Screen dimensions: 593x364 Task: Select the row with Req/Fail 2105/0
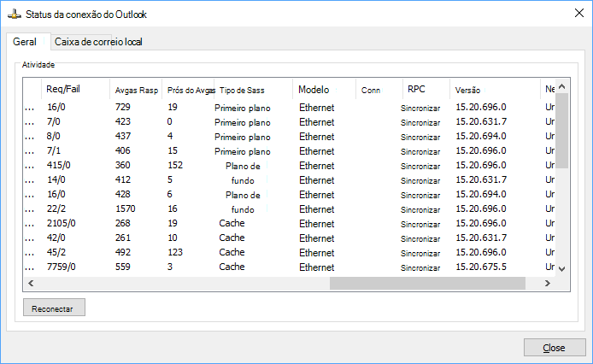click(x=289, y=223)
